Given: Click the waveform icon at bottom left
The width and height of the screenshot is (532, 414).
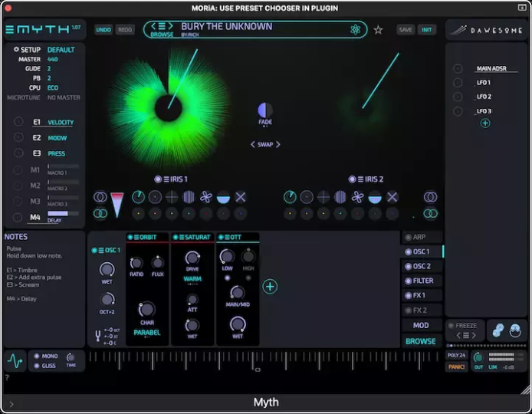Looking at the screenshot, I should (15, 361).
